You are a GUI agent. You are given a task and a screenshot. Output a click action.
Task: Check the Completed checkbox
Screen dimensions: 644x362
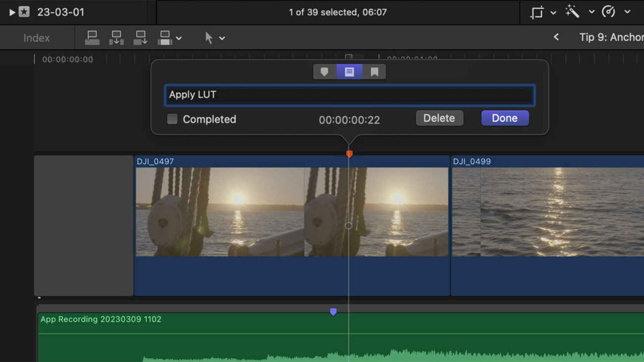[x=171, y=119]
